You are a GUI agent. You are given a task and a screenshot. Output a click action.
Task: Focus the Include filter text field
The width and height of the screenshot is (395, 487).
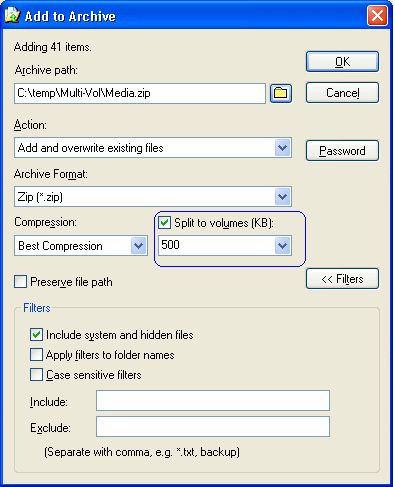[213, 401]
